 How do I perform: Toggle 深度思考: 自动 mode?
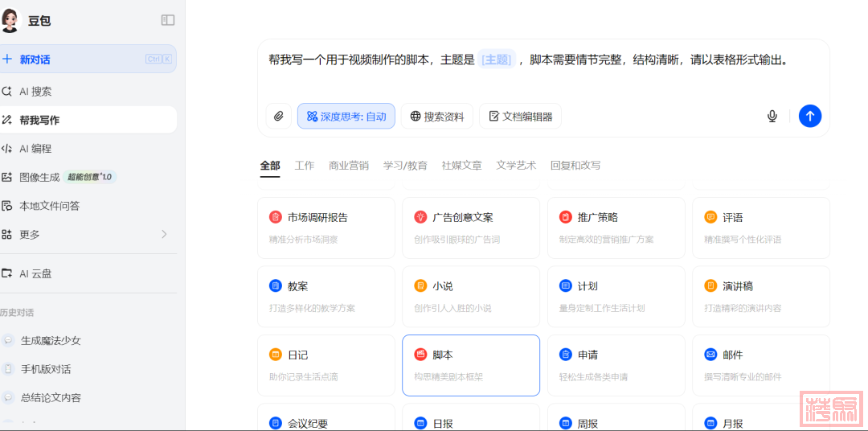[346, 117]
